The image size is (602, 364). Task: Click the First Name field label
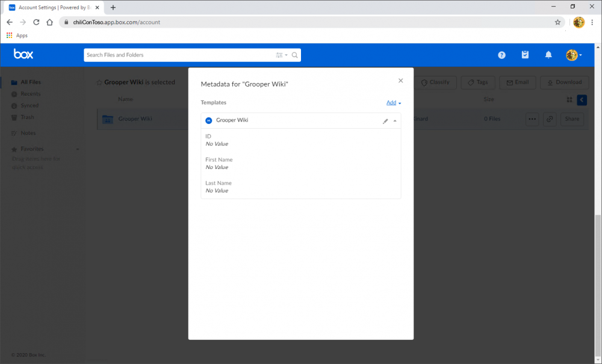[219, 159]
